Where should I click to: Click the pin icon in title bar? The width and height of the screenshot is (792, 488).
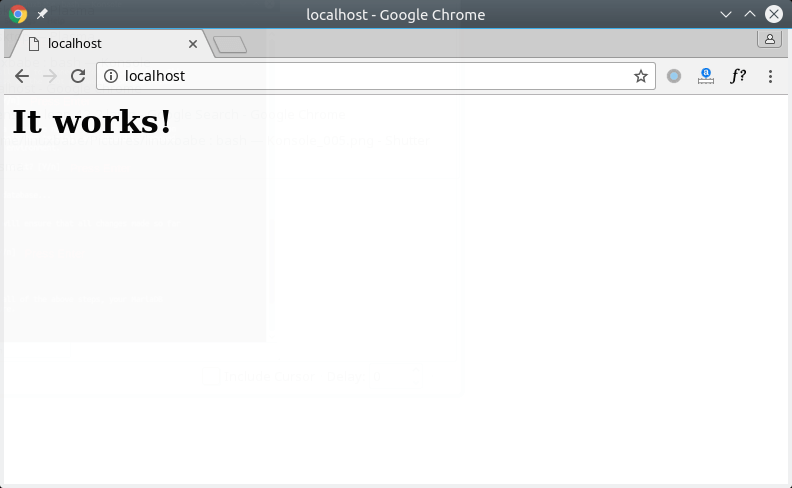point(42,15)
